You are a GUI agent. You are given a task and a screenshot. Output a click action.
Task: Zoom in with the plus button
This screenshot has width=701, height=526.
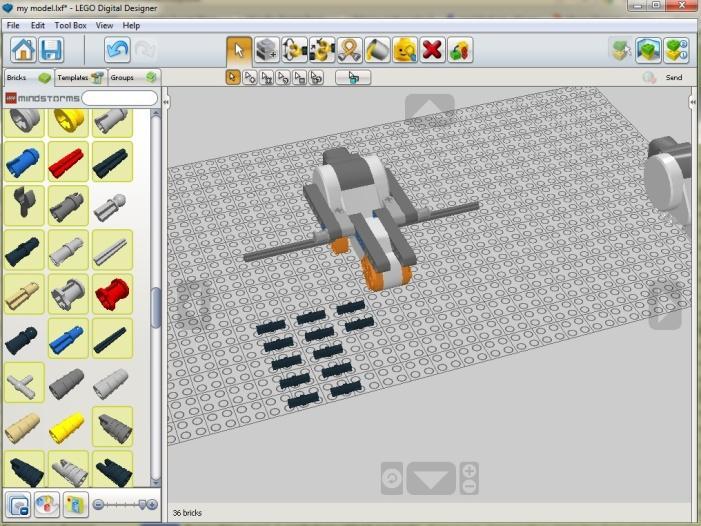(x=469, y=470)
